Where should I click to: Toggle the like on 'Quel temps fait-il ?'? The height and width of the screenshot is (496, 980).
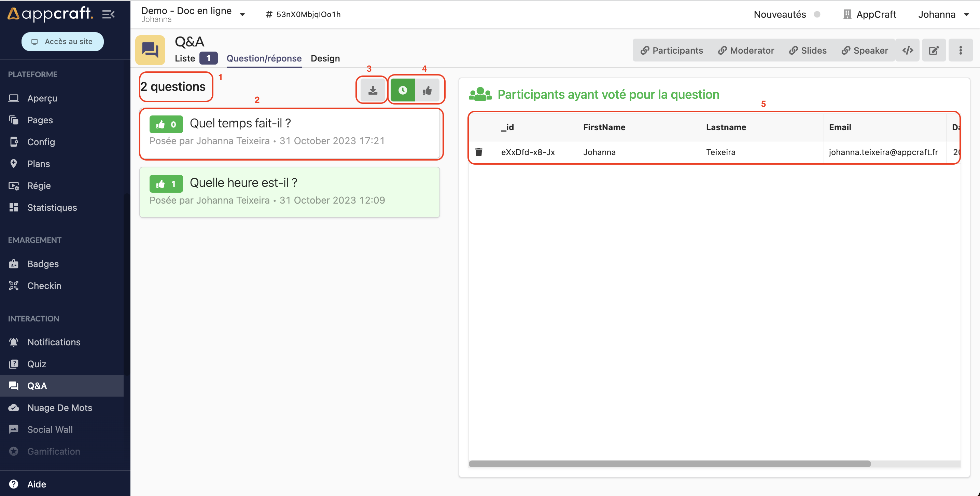coord(166,124)
